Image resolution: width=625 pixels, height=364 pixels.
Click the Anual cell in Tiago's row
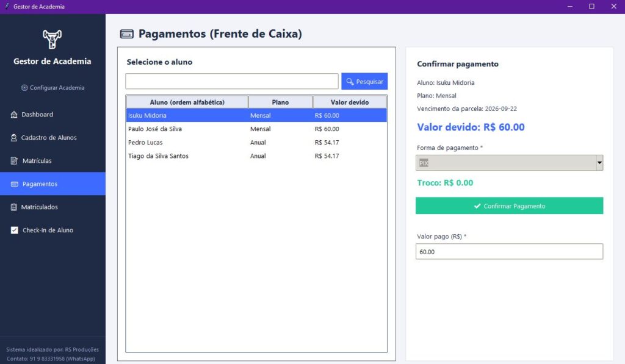[258, 156]
